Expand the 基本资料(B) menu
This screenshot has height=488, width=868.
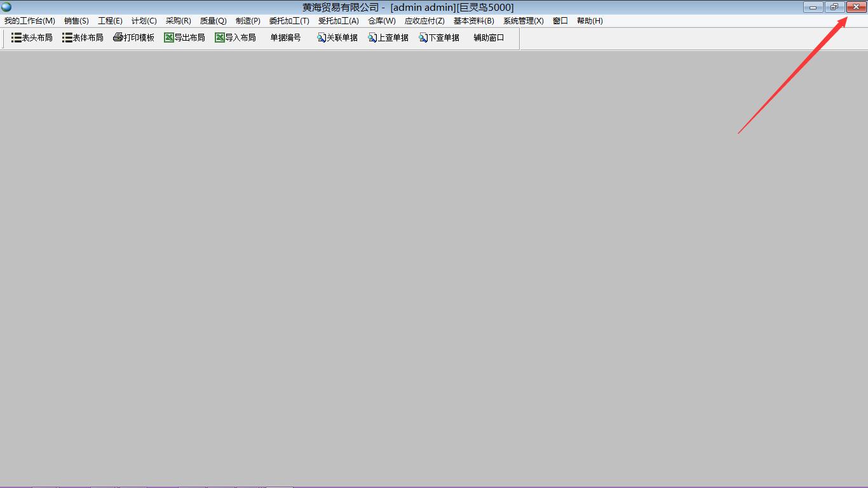pyautogui.click(x=473, y=21)
